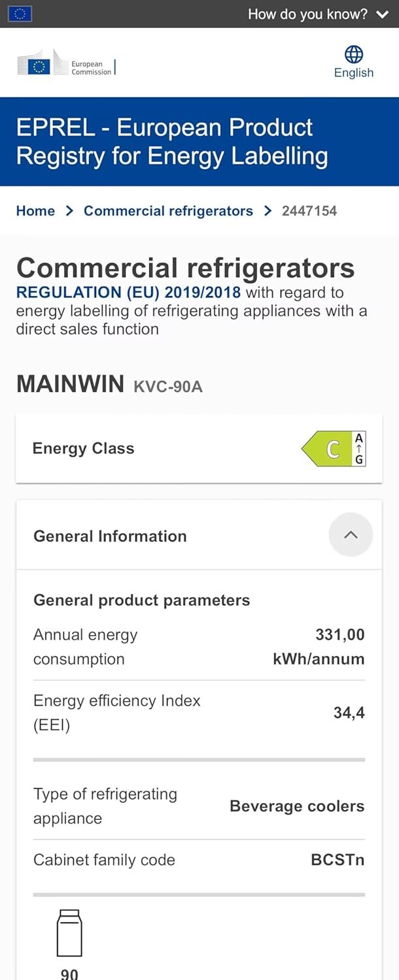Open REGULATION (EU) 2019/2018 link
399x980 pixels.
[129, 293]
